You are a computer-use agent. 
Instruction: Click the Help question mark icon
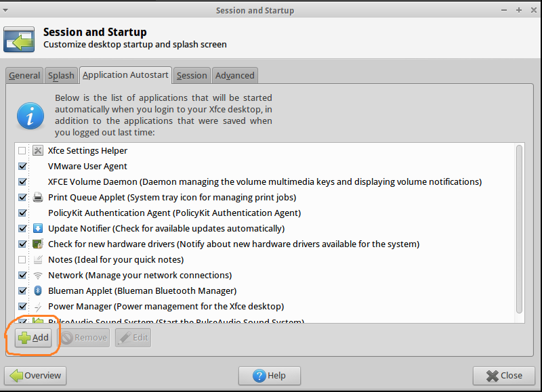coord(259,376)
